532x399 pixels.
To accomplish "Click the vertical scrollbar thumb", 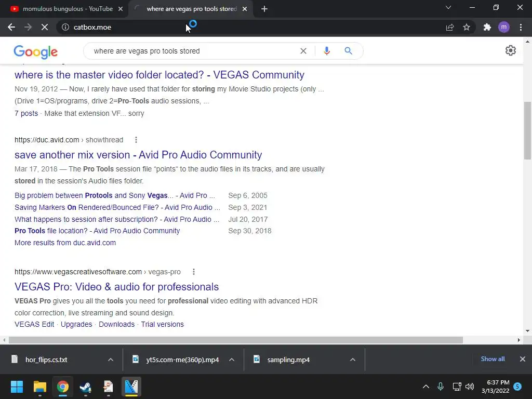I will [527, 130].
